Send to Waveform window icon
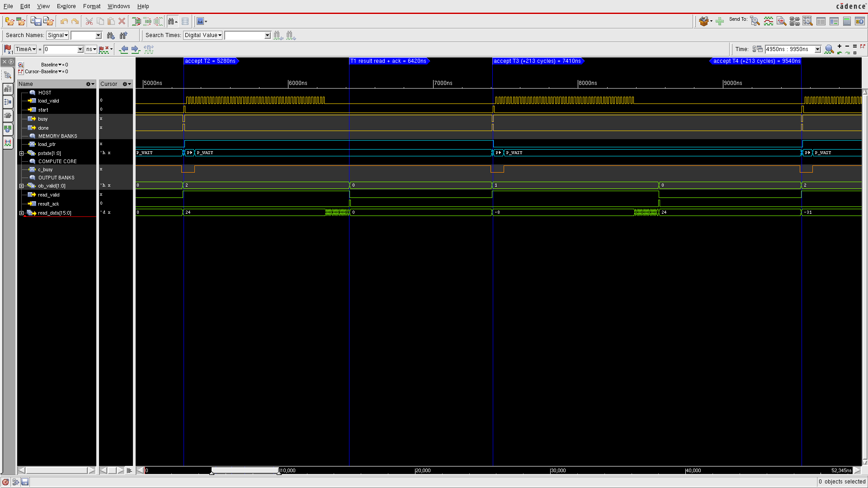Image resolution: width=868 pixels, height=488 pixels. [x=769, y=21]
